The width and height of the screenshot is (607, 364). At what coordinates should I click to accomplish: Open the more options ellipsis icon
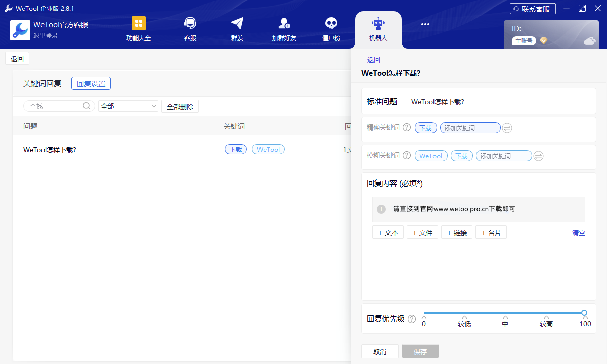point(425,24)
